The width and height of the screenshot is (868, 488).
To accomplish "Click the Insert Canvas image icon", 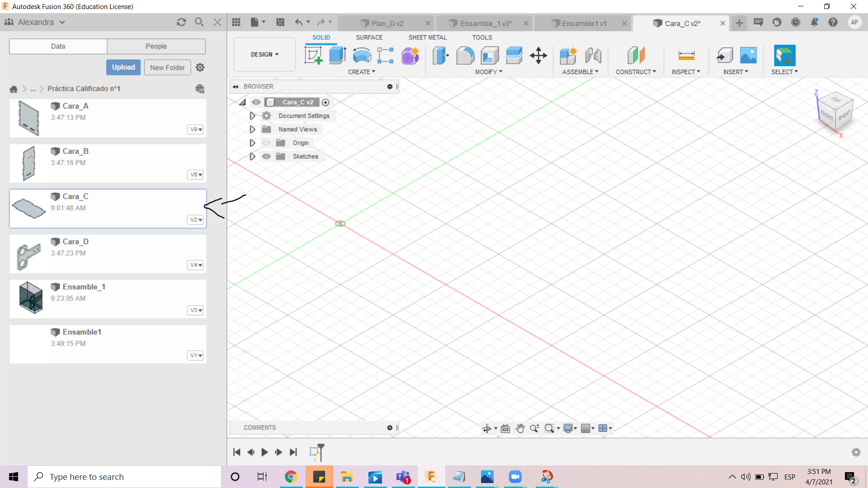I will pos(748,56).
